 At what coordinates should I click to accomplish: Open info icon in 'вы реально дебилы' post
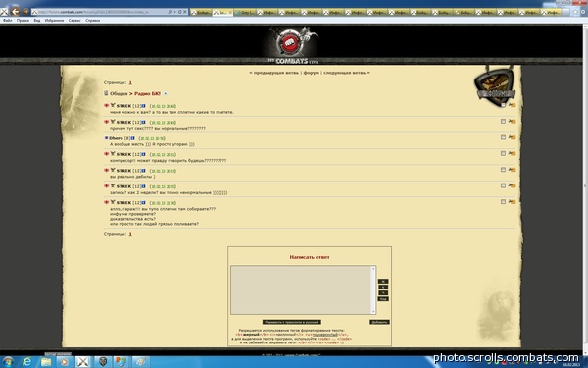[x=143, y=171]
